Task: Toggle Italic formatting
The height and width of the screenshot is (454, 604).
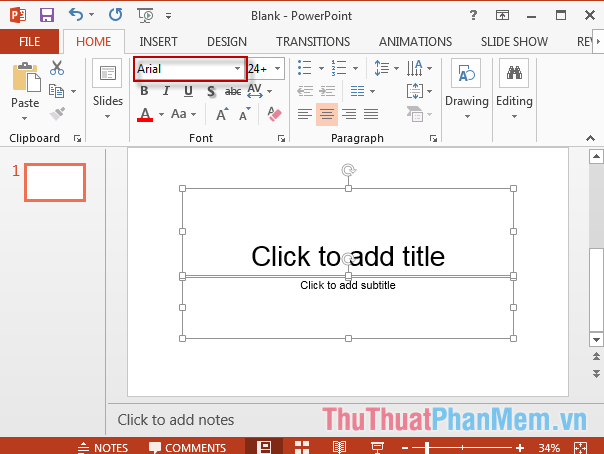Action: click(x=166, y=91)
